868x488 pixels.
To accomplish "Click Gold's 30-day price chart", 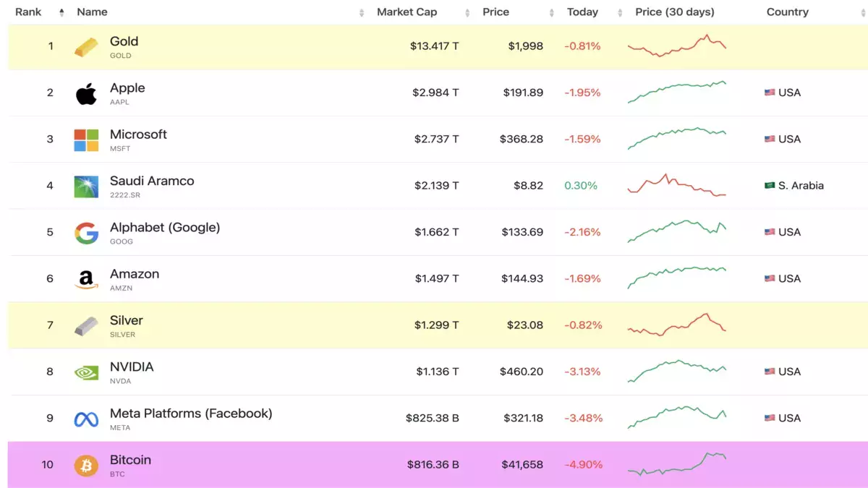I will (677, 46).
